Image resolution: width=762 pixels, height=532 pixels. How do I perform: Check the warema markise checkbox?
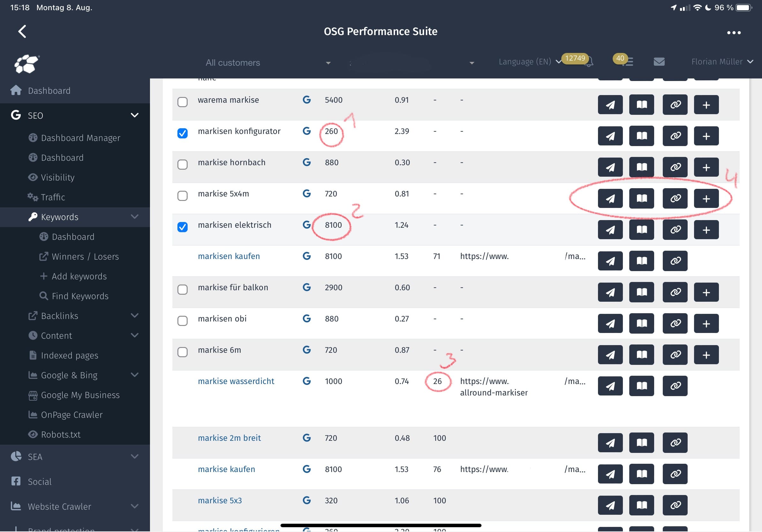click(x=182, y=102)
